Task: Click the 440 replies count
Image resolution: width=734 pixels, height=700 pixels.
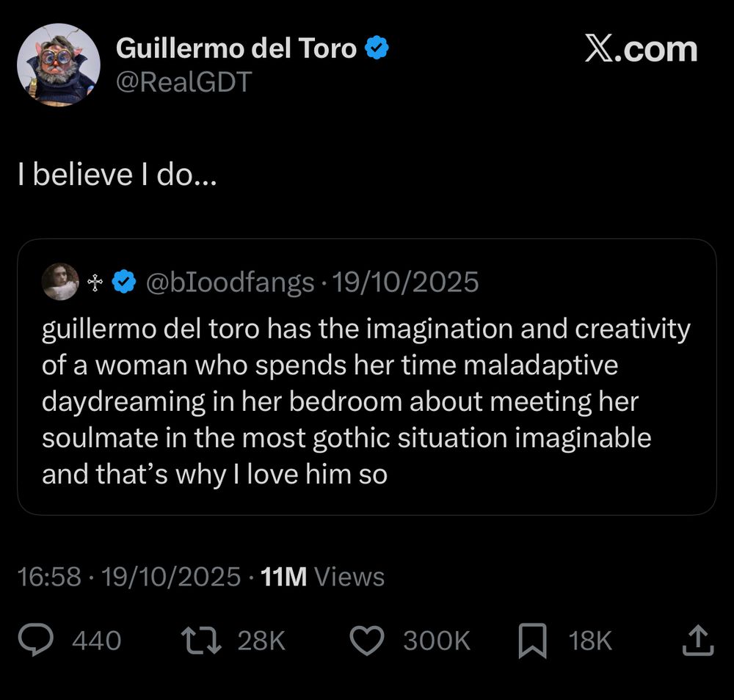Action: pos(96,640)
